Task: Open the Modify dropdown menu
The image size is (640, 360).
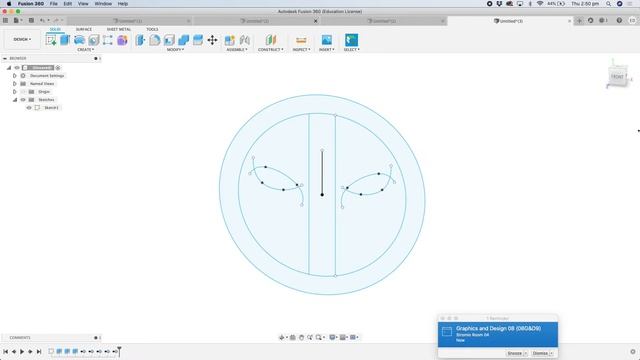Action: (176, 49)
